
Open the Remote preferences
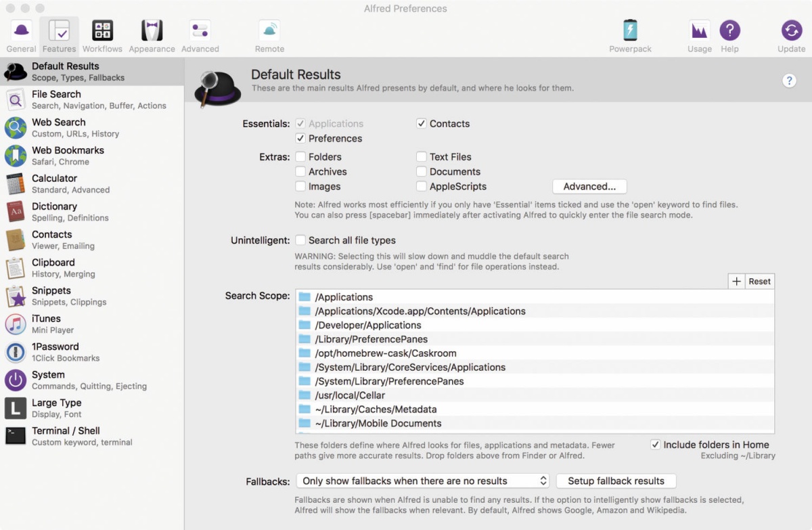(x=269, y=36)
